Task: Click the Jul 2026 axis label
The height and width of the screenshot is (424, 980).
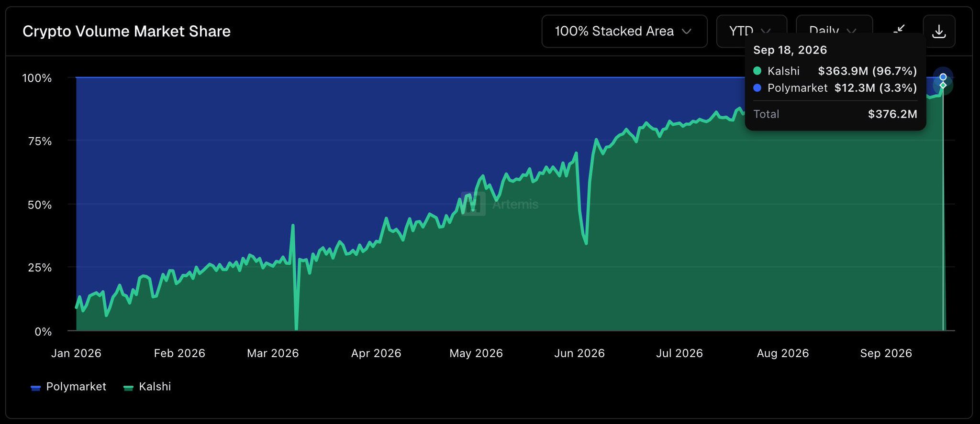Action: [x=679, y=353]
